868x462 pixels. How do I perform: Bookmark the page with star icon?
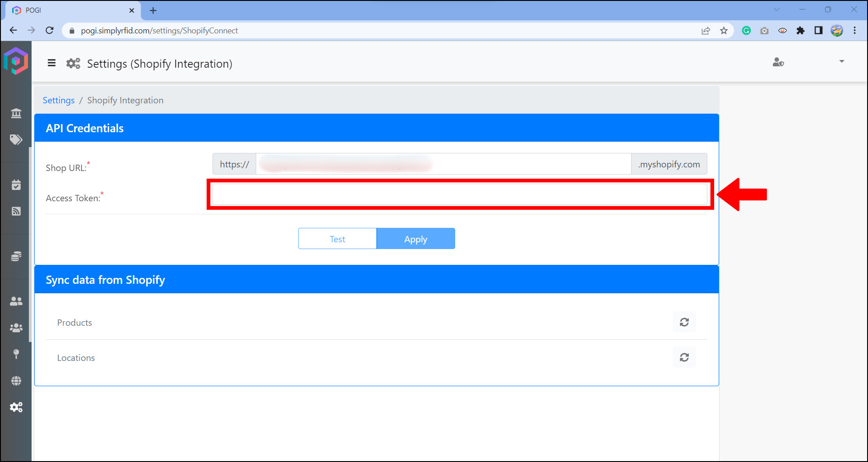(724, 31)
